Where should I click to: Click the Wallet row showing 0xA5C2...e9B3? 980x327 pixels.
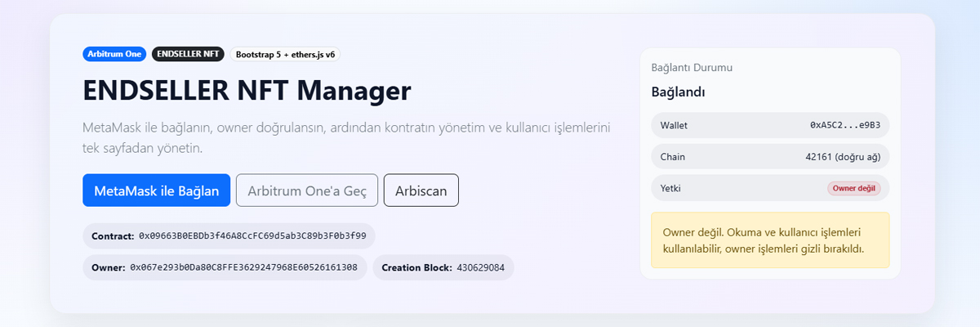pos(770,125)
